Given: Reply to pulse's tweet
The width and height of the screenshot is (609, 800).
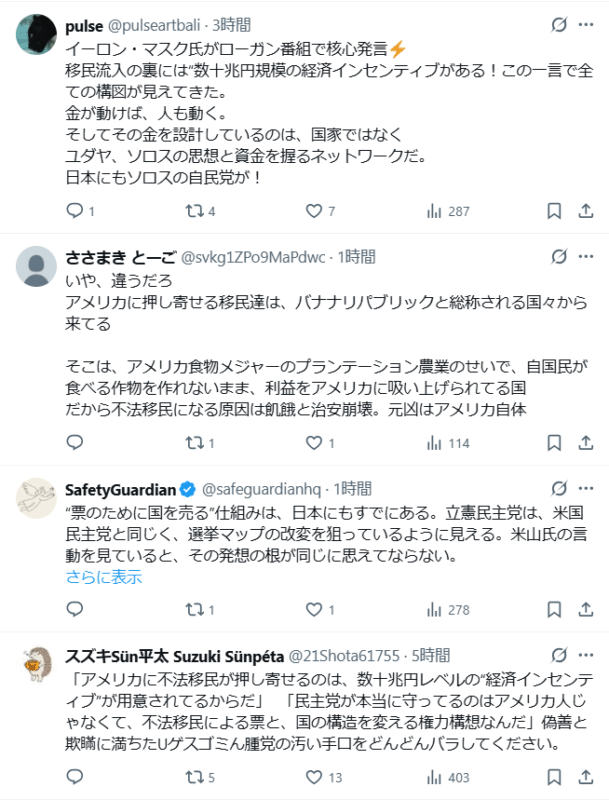Looking at the screenshot, I should 75,211.
